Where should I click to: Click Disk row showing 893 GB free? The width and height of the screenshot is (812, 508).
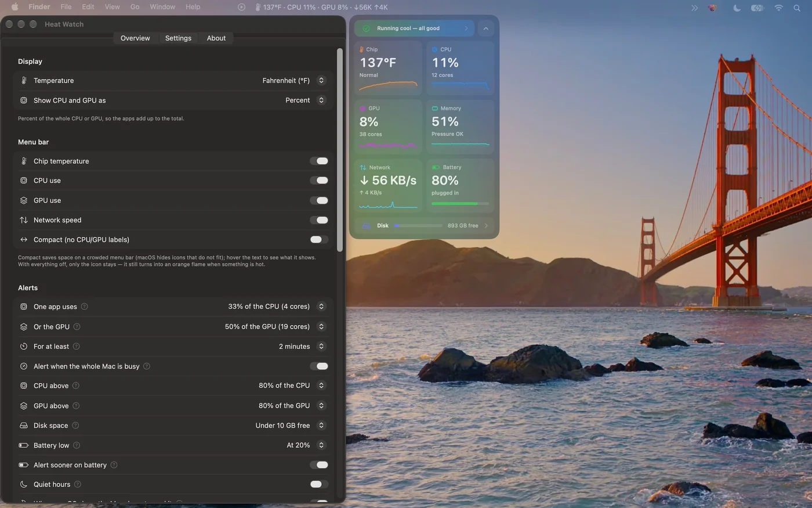pyautogui.click(x=424, y=226)
